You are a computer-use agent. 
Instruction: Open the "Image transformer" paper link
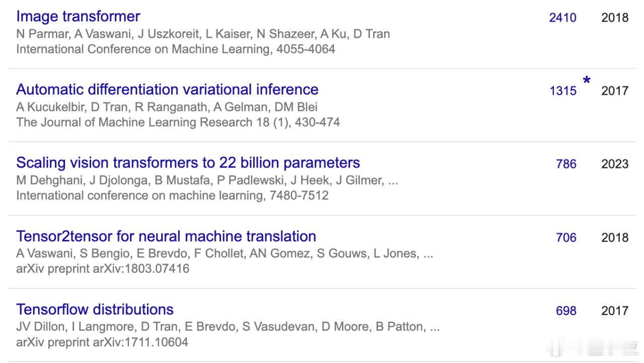pos(78,16)
